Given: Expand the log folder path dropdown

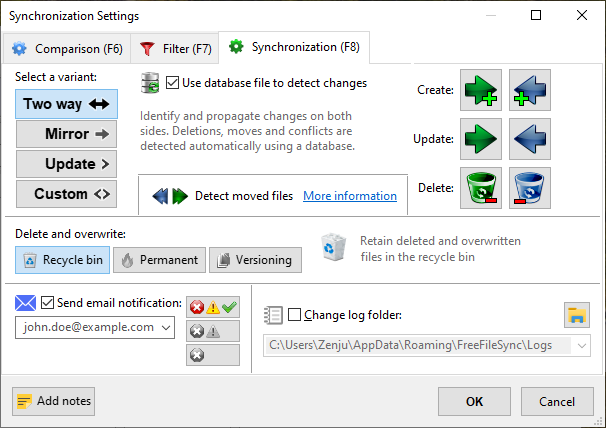Looking at the screenshot, I should pos(578,346).
